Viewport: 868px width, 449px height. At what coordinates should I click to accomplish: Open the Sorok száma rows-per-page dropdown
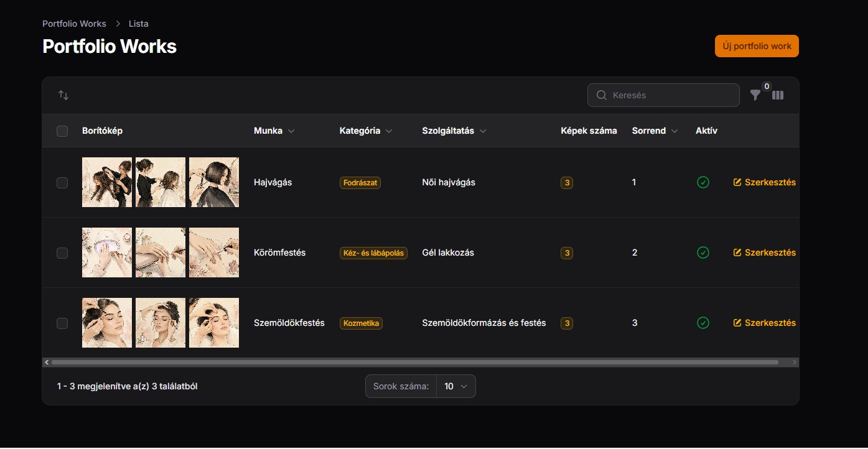pos(455,386)
